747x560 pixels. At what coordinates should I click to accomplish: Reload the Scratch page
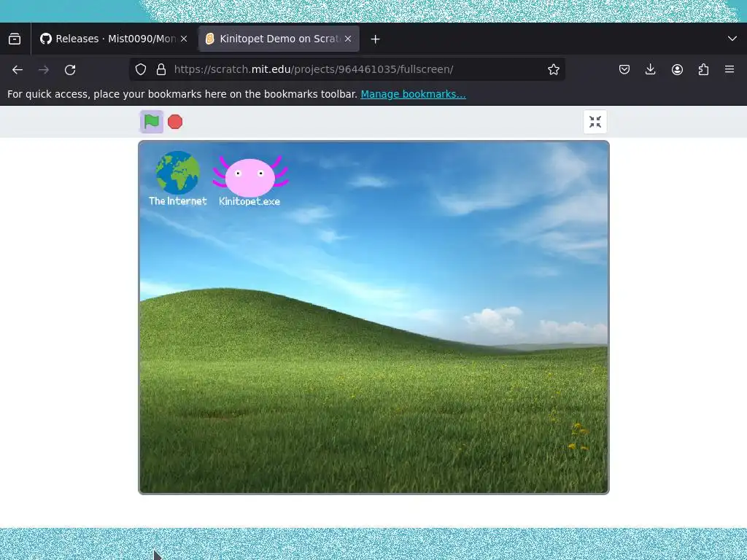point(70,69)
